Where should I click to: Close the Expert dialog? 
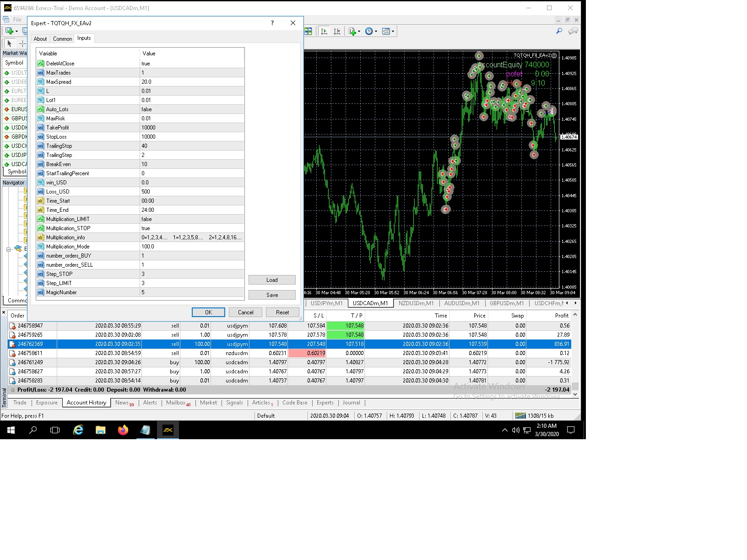(293, 23)
